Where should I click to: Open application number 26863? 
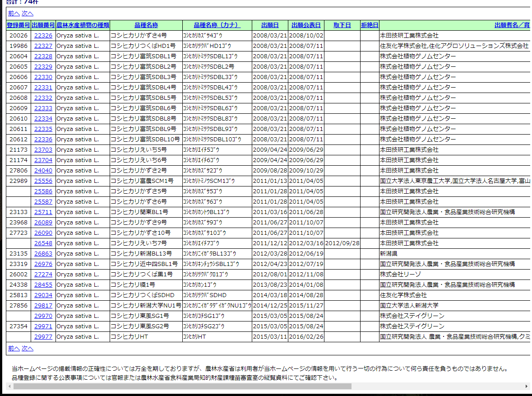pyautogui.click(x=43, y=254)
